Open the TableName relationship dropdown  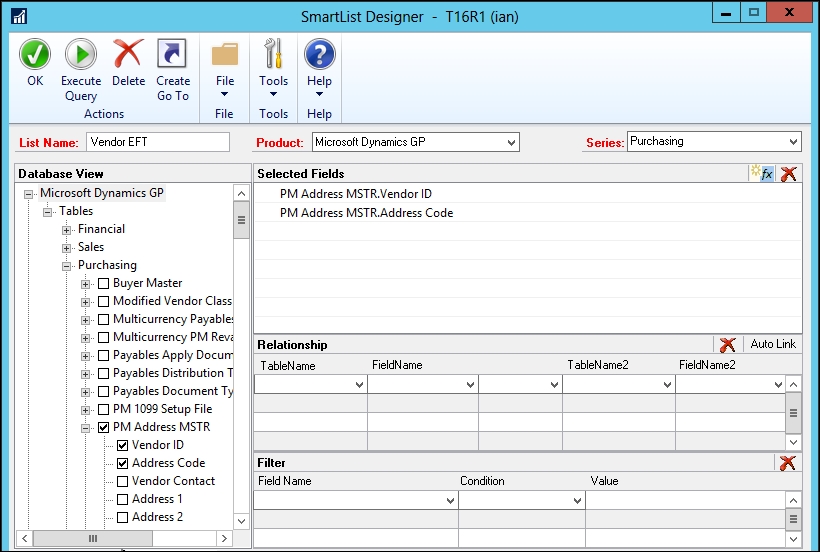coord(359,385)
